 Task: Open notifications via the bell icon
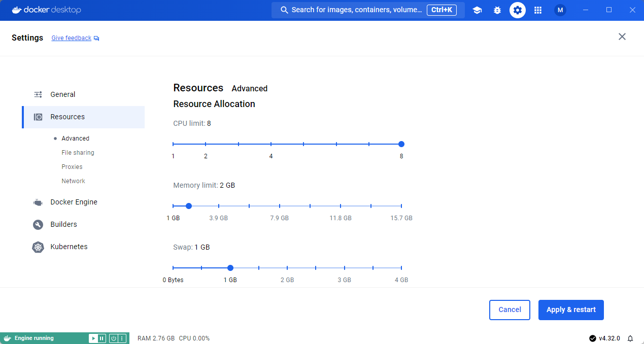(630, 338)
